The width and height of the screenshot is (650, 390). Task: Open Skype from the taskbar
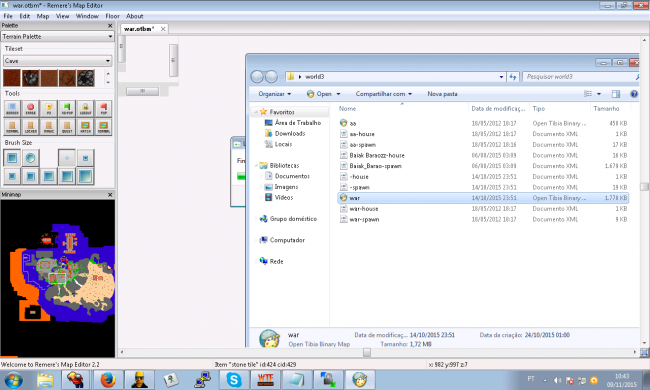click(x=234, y=380)
